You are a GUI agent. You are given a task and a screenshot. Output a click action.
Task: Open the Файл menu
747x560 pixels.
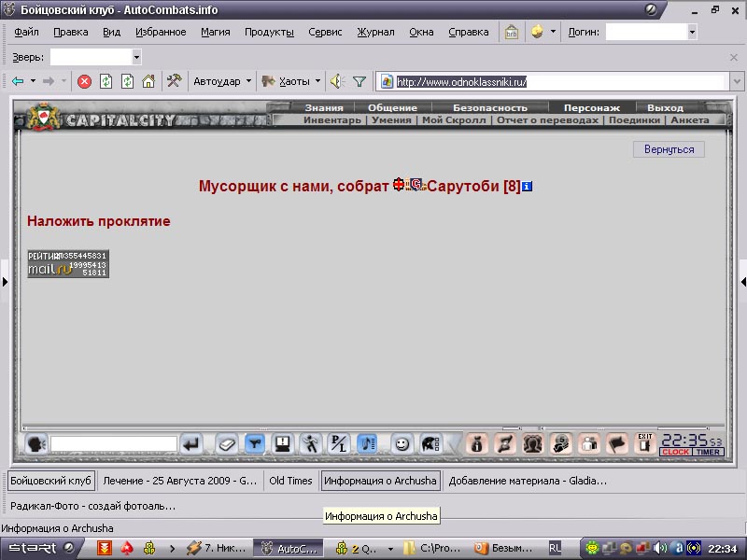pyautogui.click(x=26, y=32)
